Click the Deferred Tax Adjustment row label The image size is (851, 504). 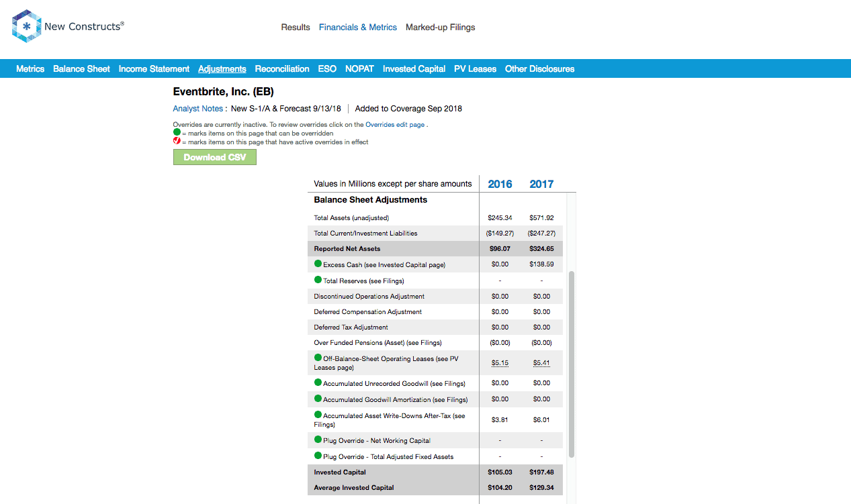351,327
